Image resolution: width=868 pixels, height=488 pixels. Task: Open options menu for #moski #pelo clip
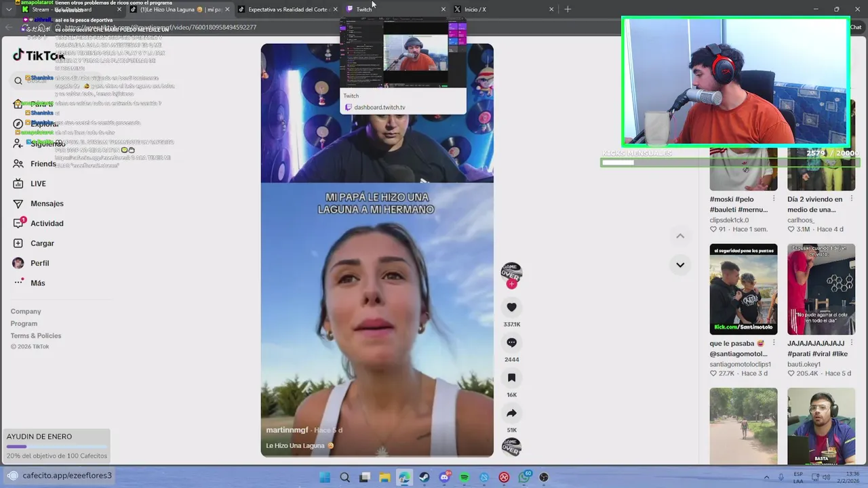774,199
